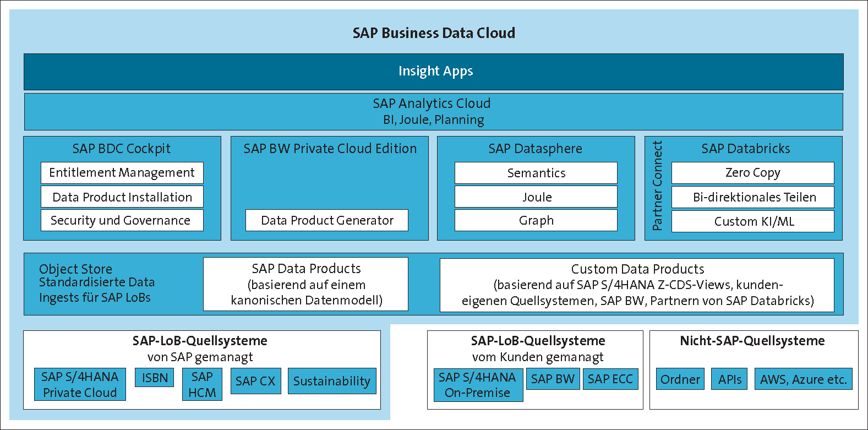Select the 'SAP HCM' box

pyautogui.click(x=202, y=384)
